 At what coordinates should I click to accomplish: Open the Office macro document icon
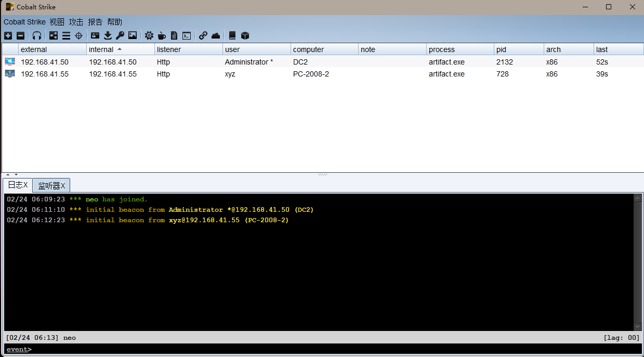174,35
